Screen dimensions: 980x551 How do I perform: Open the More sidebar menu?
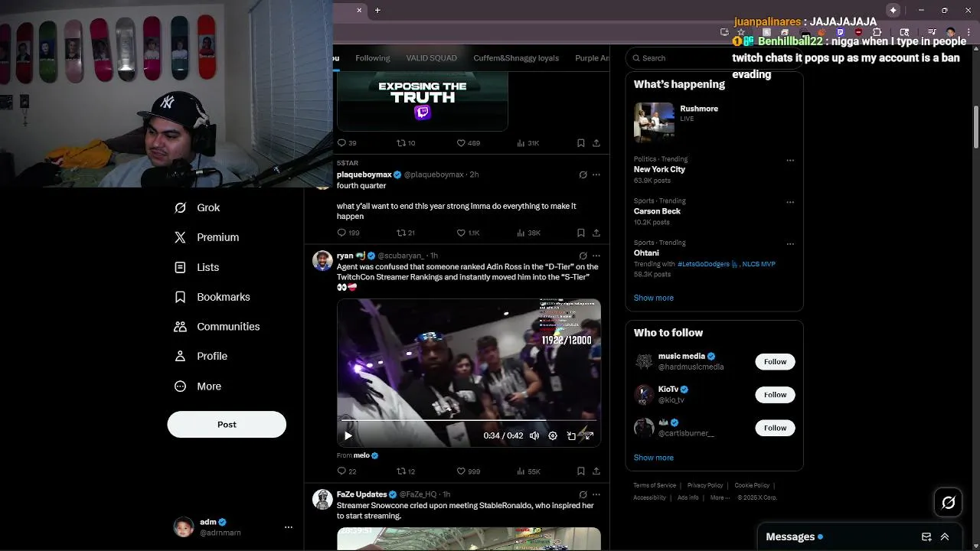198,386
